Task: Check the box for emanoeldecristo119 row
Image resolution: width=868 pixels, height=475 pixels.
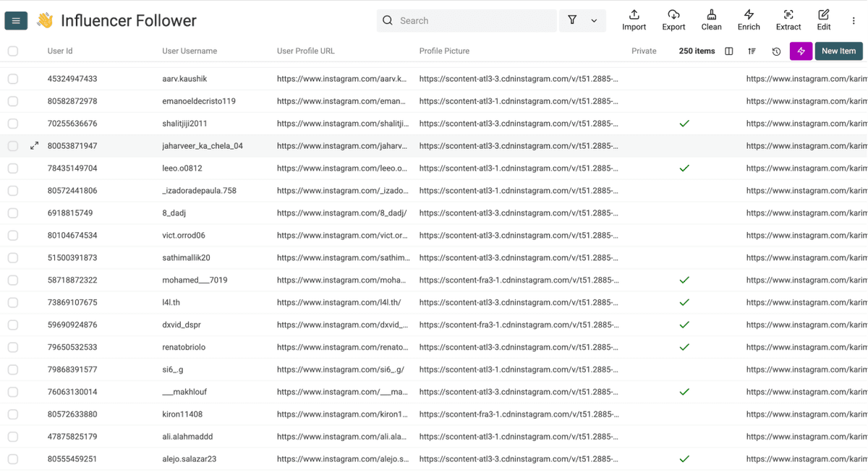Action: [x=13, y=101]
